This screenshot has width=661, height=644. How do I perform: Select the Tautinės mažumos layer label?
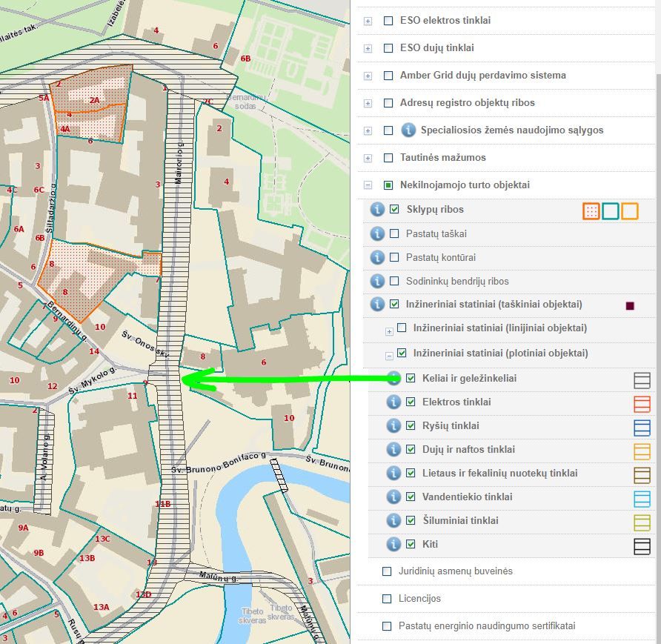point(442,158)
